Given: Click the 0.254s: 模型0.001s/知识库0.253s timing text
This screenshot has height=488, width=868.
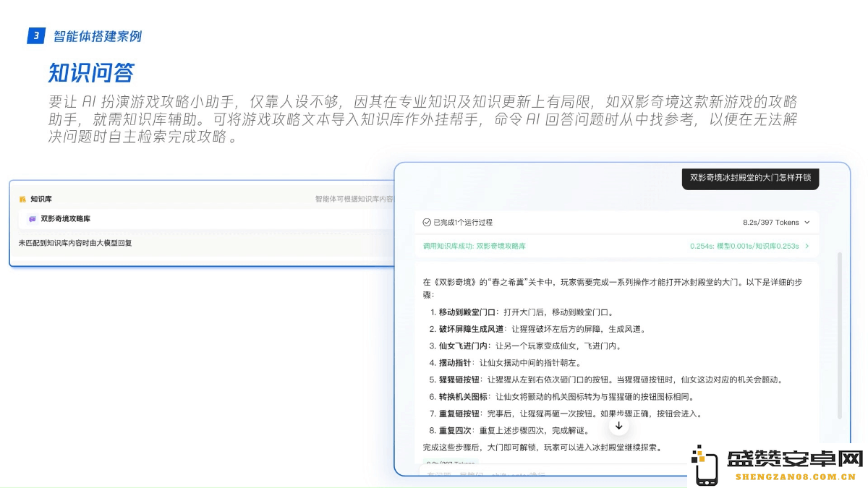Looking at the screenshot, I should (x=744, y=246).
